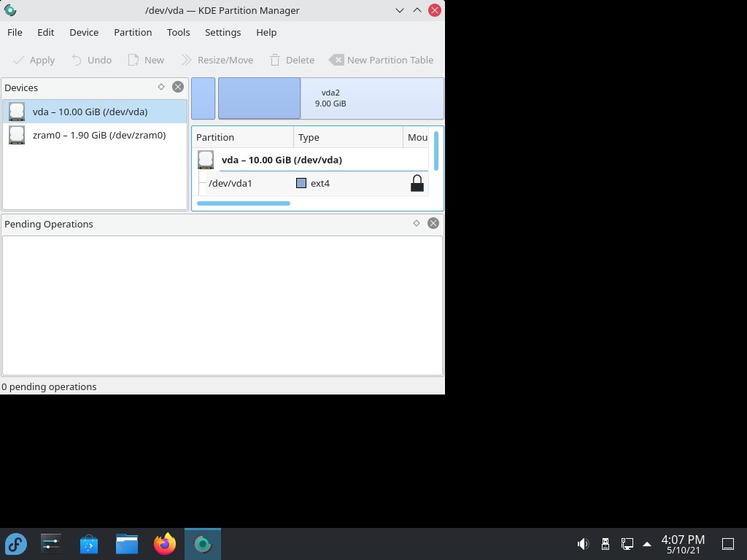
Task: Open the removable devices tray icon
Action: pos(605,544)
